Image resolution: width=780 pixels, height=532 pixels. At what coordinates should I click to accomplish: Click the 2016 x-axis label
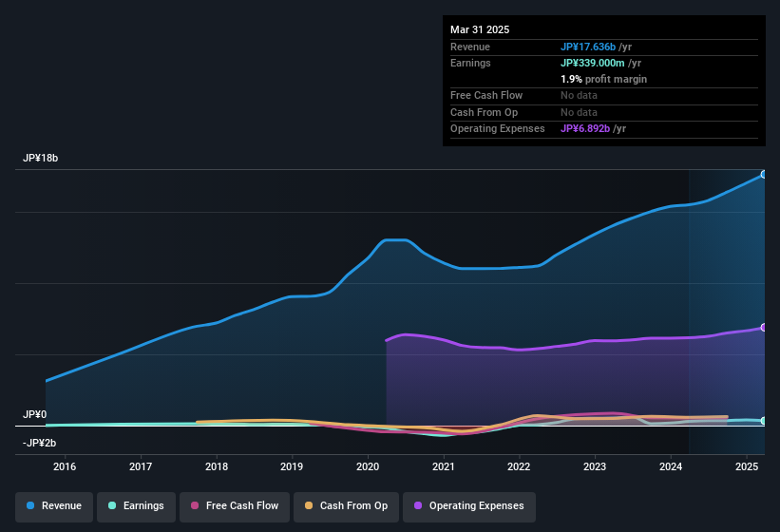pos(65,466)
